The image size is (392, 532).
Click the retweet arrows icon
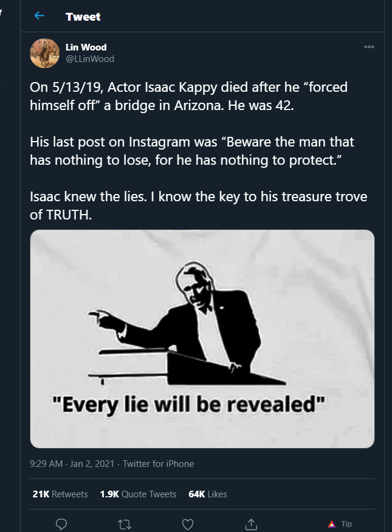pos(123,523)
